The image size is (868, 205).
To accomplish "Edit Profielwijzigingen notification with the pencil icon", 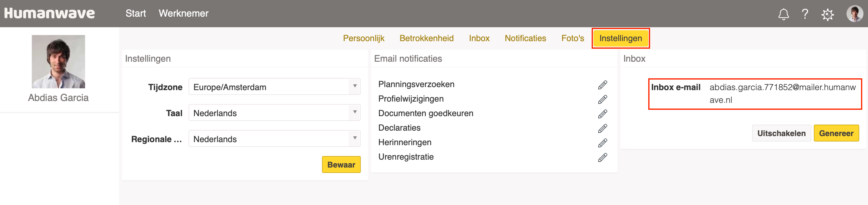I will pyautogui.click(x=603, y=99).
